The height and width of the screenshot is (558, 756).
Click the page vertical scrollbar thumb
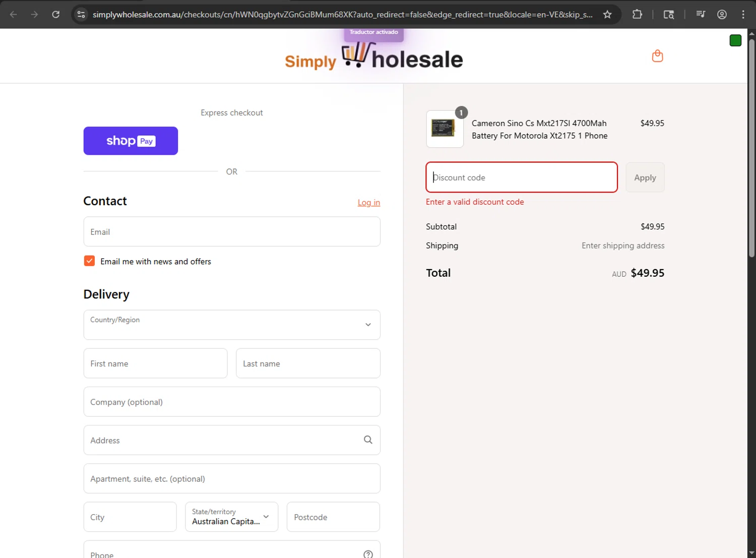[751, 148]
